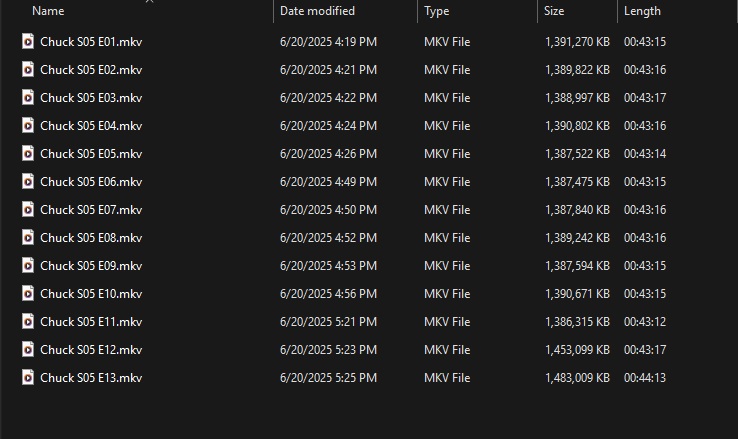Click the Chuck S05 E06.mkv file name
This screenshot has width=738, height=439.
pyautogui.click(x=91, y=182)
